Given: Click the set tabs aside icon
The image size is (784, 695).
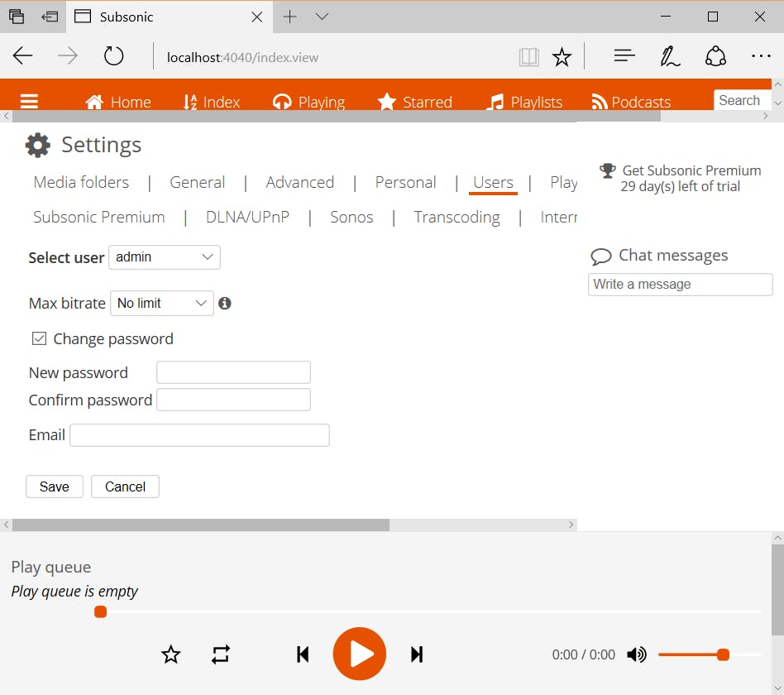Looking at the screenshot, I should tap(49, 17).
